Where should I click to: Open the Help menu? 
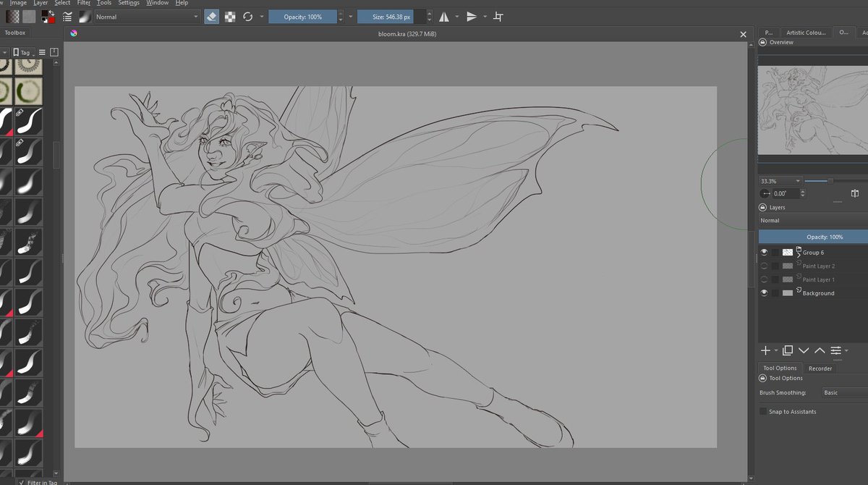(x=182, y=3)
